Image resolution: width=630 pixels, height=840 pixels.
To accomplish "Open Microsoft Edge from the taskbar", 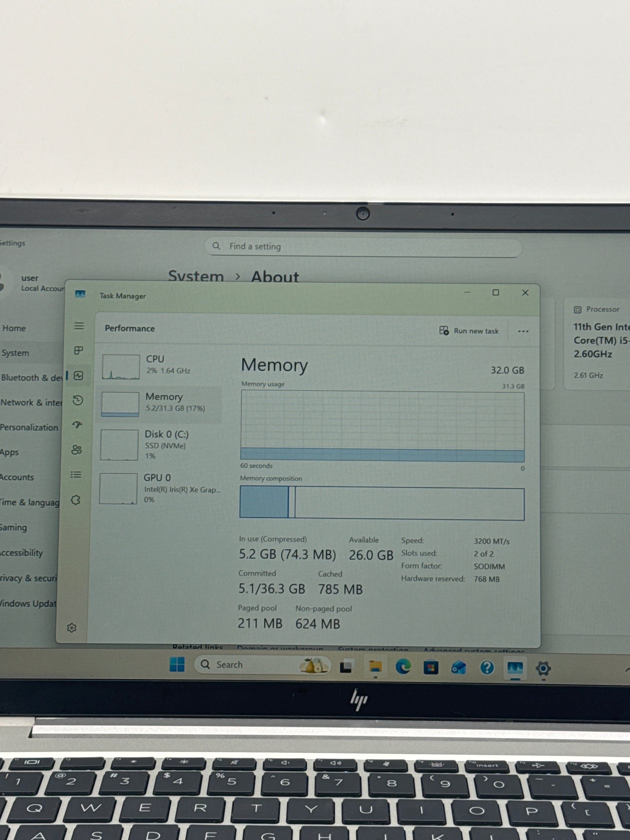I will [403, 667].
